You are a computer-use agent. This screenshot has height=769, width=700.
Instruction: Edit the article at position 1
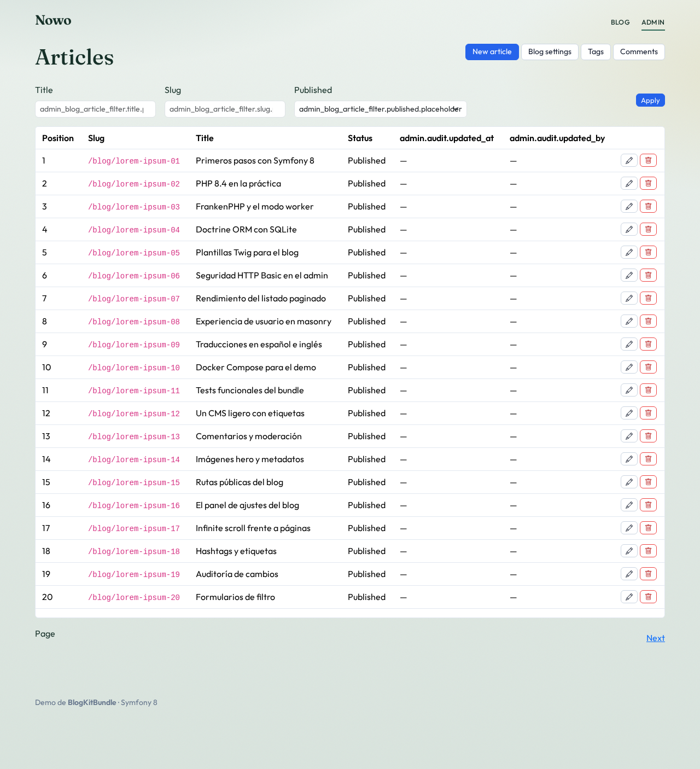pos(629,160)
